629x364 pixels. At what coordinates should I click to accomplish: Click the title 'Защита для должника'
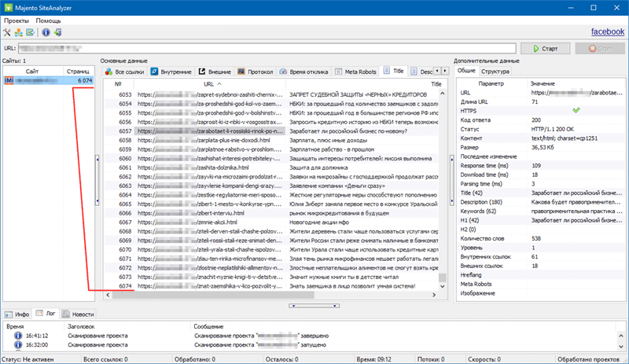click(x=318, y=167)
